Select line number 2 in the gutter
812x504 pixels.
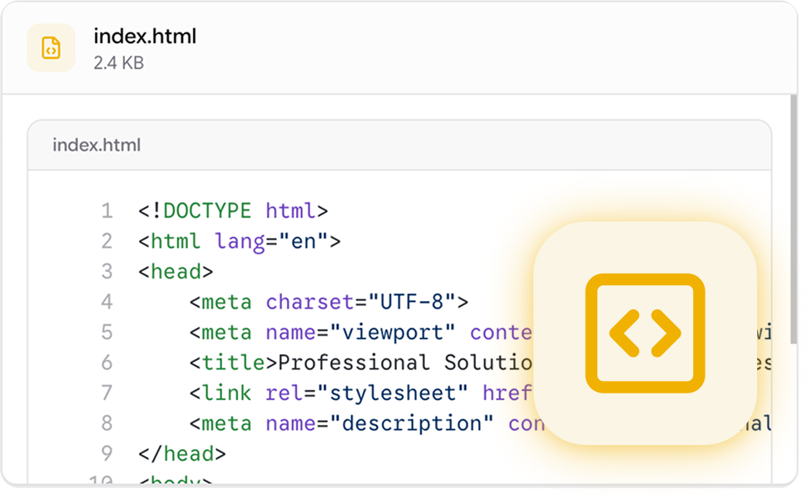coord(106,242)
